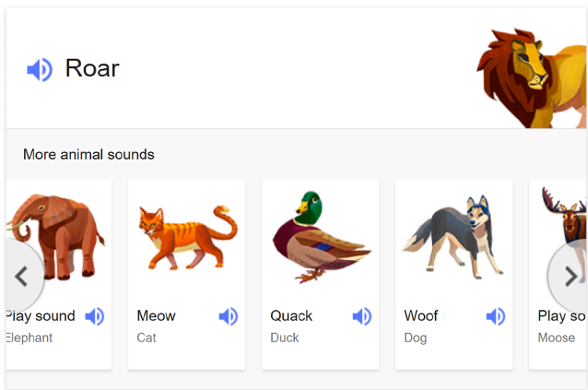Click the Elephant caption text
588x390 pixels.
pos(29,338)
